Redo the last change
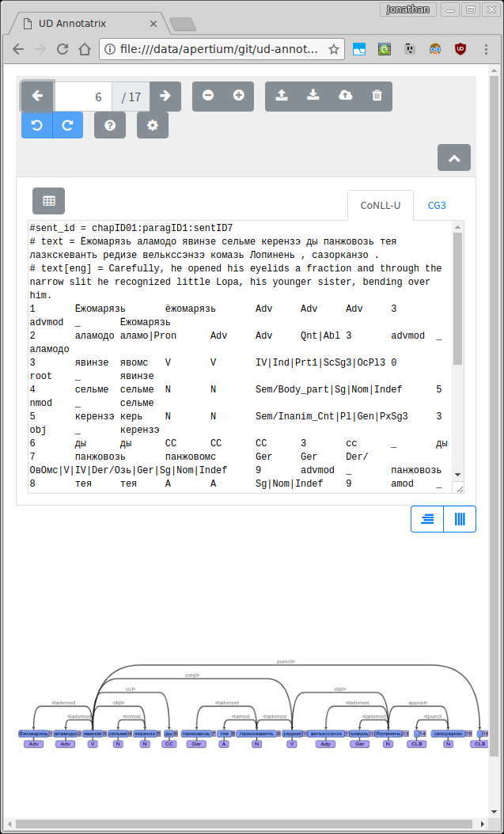The width and height of the screenshot is (504, 834). pos(67,125)
